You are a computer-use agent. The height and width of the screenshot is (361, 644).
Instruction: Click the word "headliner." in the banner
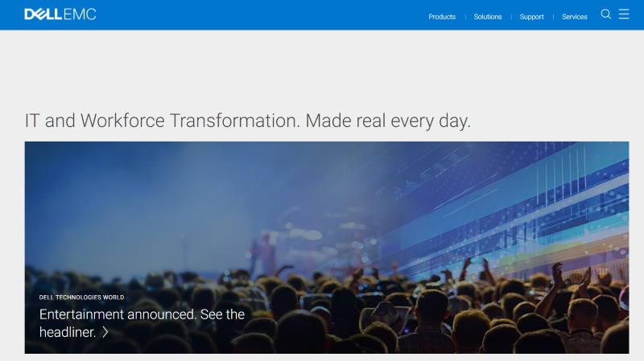(x=68, y=332)
